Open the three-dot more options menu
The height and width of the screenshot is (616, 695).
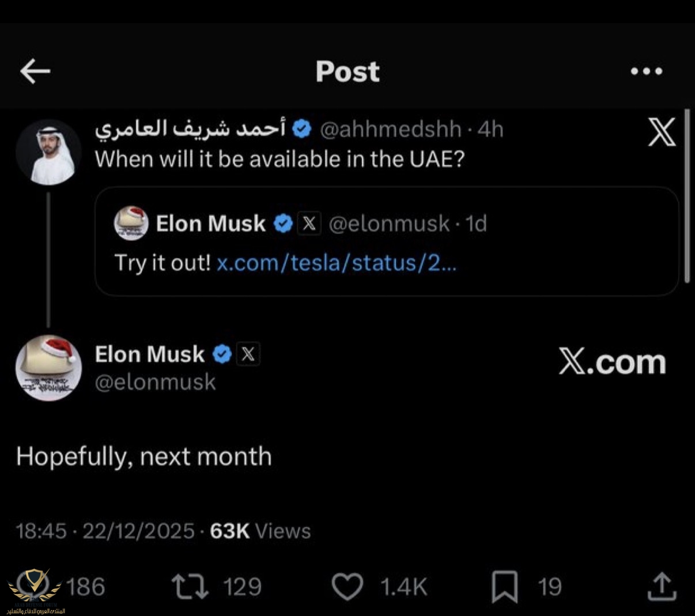coord(647,71)
